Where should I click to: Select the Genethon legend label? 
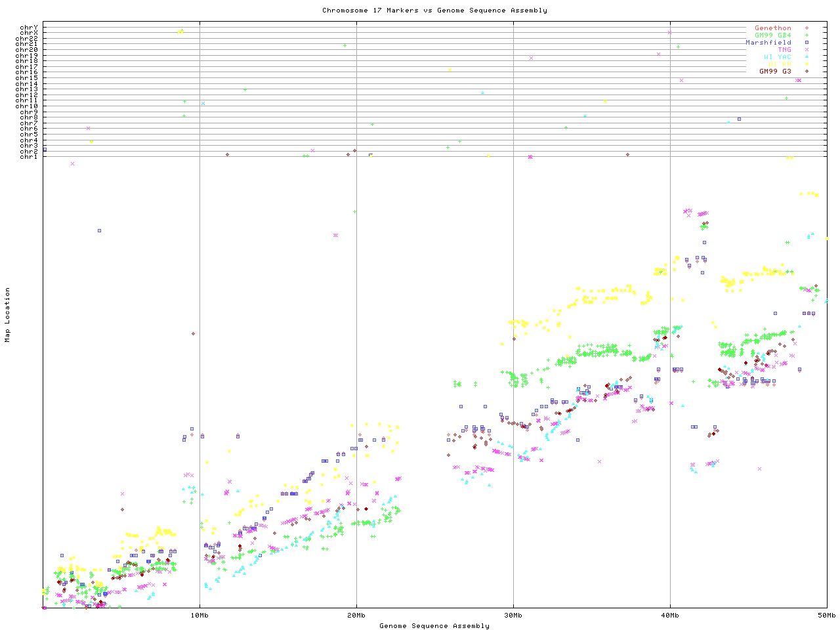point(772,28)
